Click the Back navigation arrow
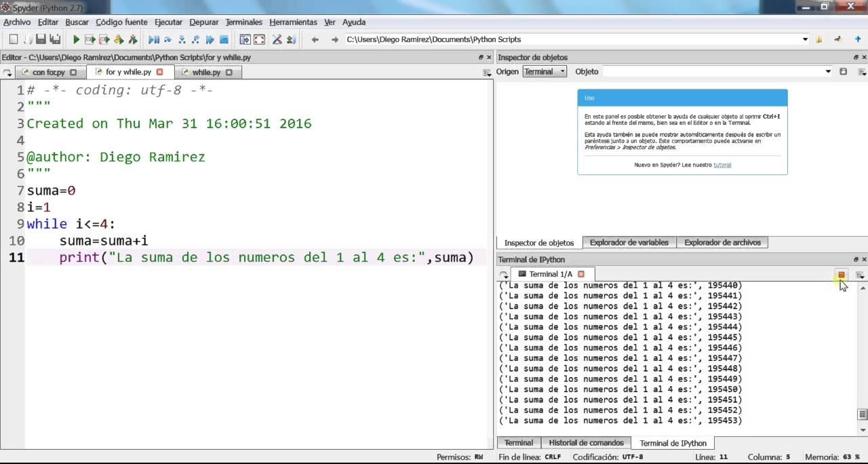This screenshot has width=868, height=464. [x=315, y=39]
